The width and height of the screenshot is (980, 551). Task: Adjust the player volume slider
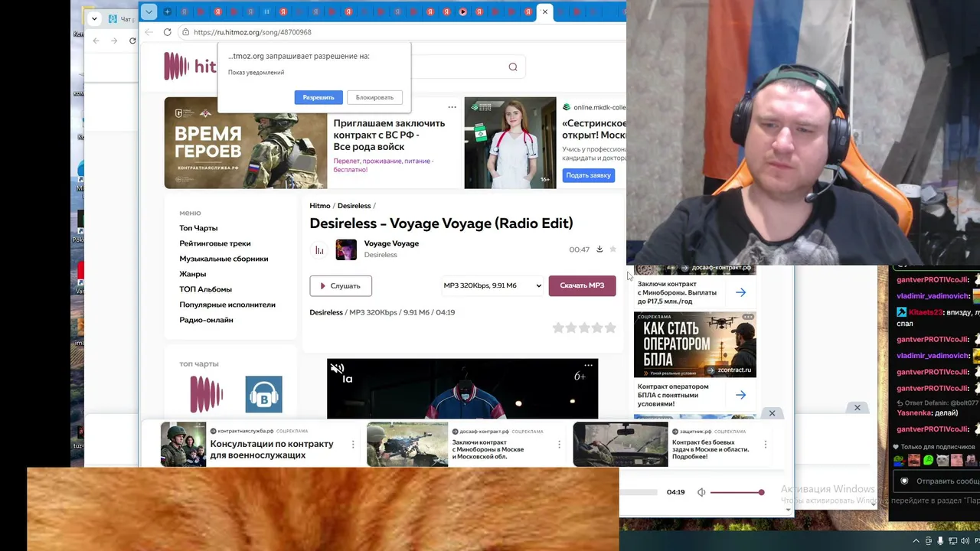737,492
